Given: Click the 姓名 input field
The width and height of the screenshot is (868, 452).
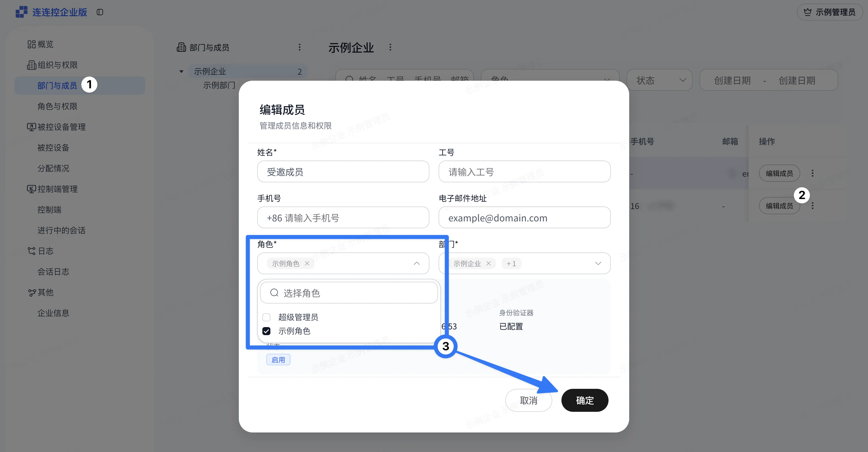Looking at the screenshot, I should click(x=343, y=171).
